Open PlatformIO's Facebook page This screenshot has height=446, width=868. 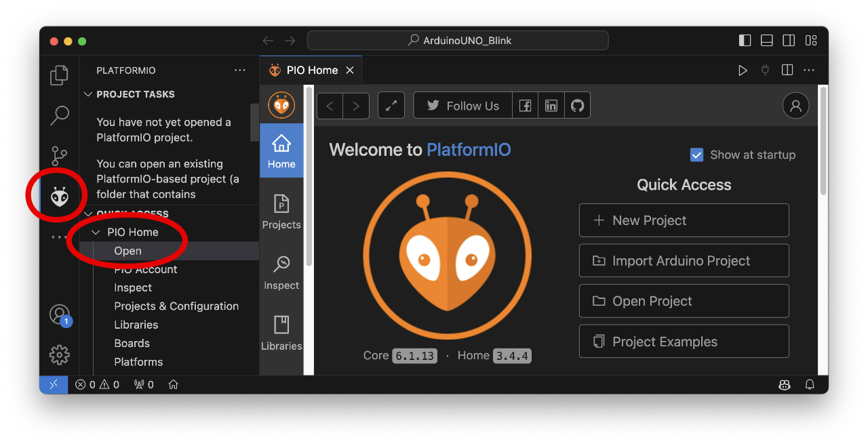pyautogui.click(x=526, y=105)
